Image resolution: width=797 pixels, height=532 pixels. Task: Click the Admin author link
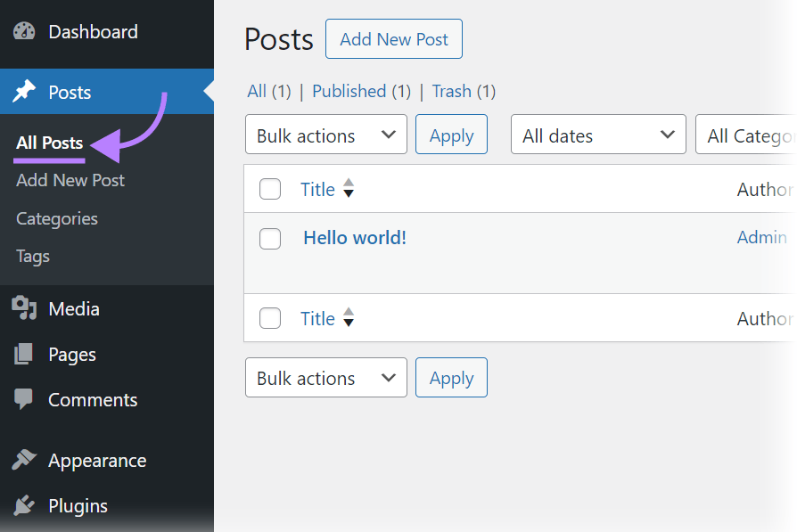point(762,237)
